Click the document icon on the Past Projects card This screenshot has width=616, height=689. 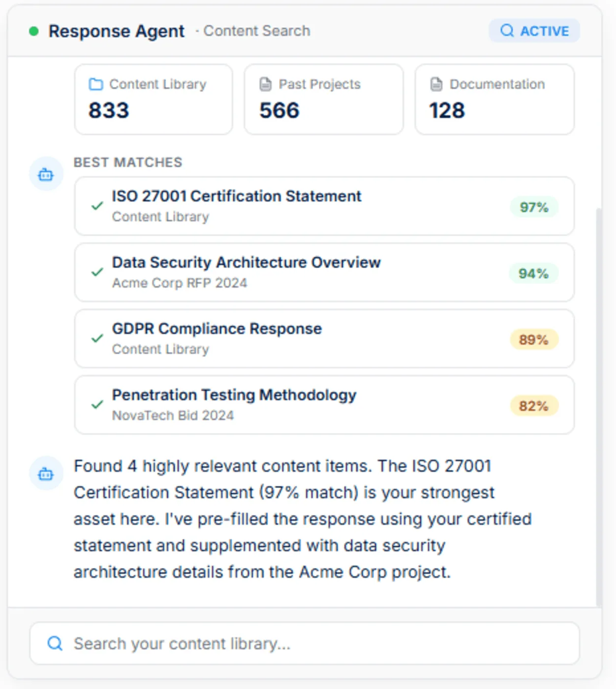click(266, 84)
